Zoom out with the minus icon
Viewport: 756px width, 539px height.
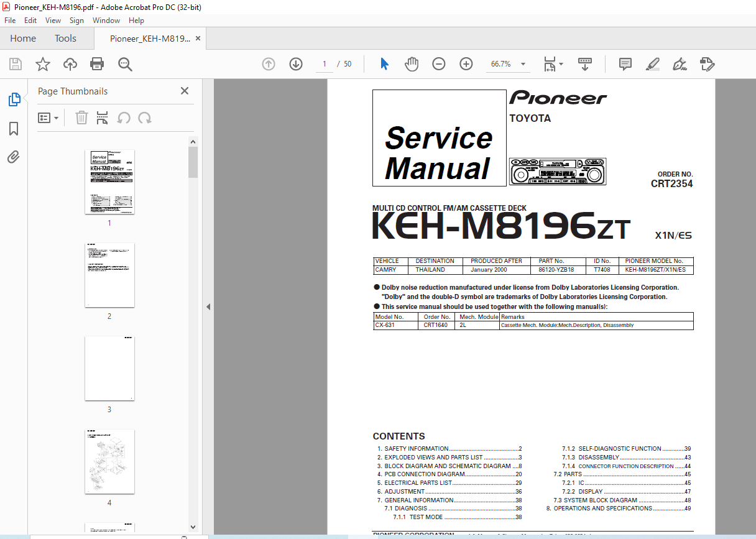coord(439,64)
